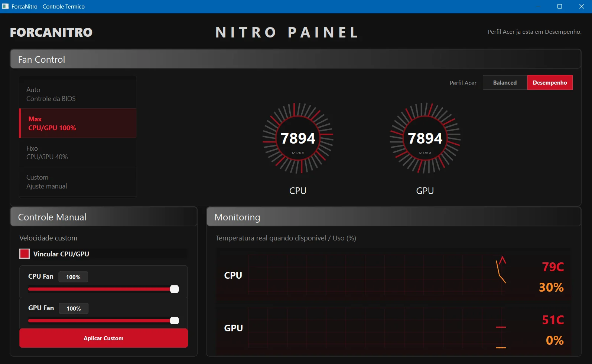Click the 0% GPU usage reading
The image size is (592, 364).
(554, 340)
